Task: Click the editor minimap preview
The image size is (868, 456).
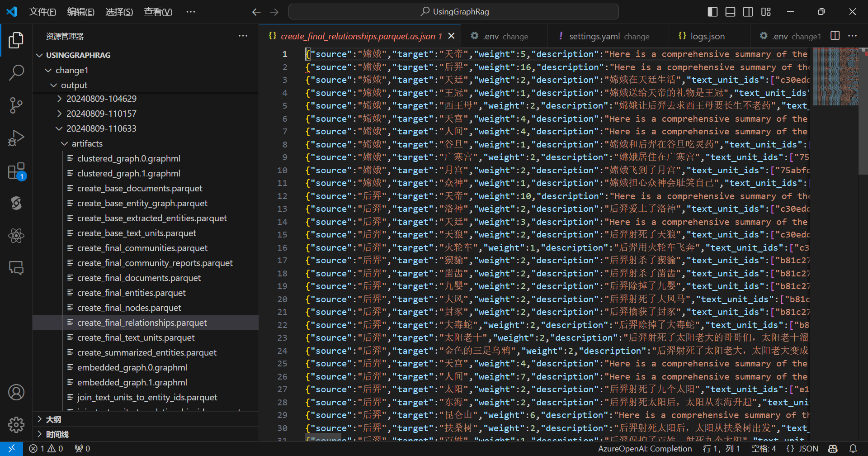Action: click(836, 76)
